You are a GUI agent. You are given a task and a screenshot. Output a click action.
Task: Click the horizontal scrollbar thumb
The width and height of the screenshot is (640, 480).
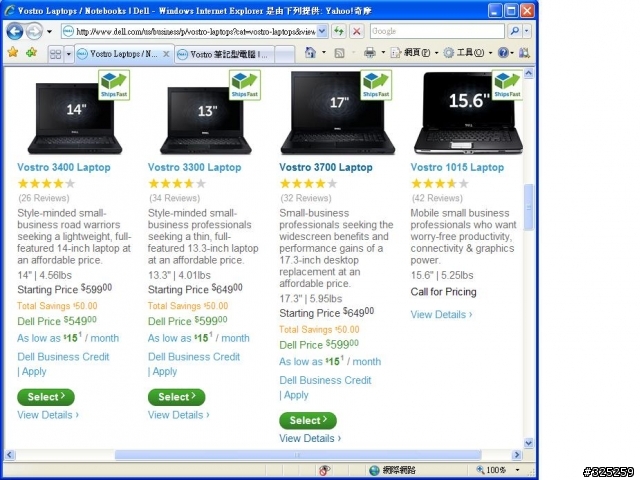[298, 455]
